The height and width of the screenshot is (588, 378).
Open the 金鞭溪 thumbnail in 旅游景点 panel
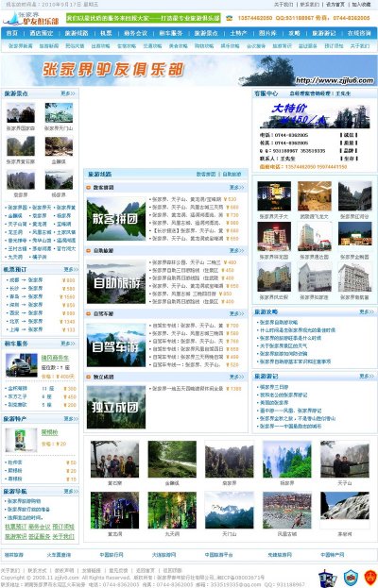tap(59, 146)
